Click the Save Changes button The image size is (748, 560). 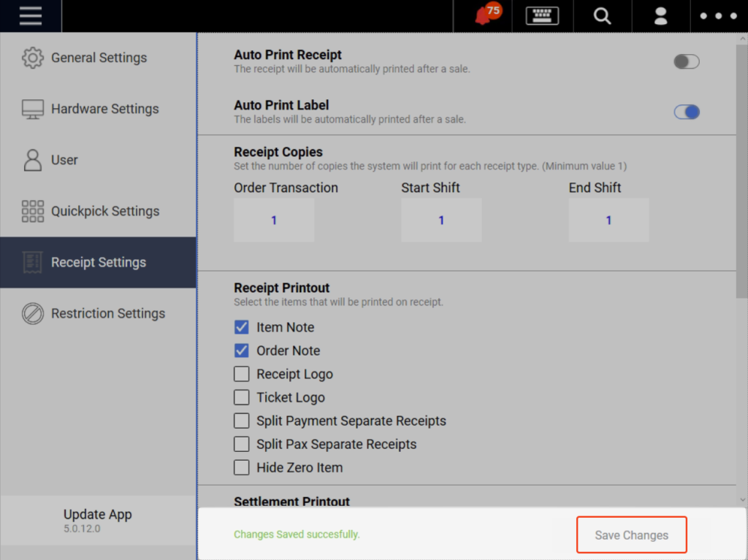(x=631, y=534)
